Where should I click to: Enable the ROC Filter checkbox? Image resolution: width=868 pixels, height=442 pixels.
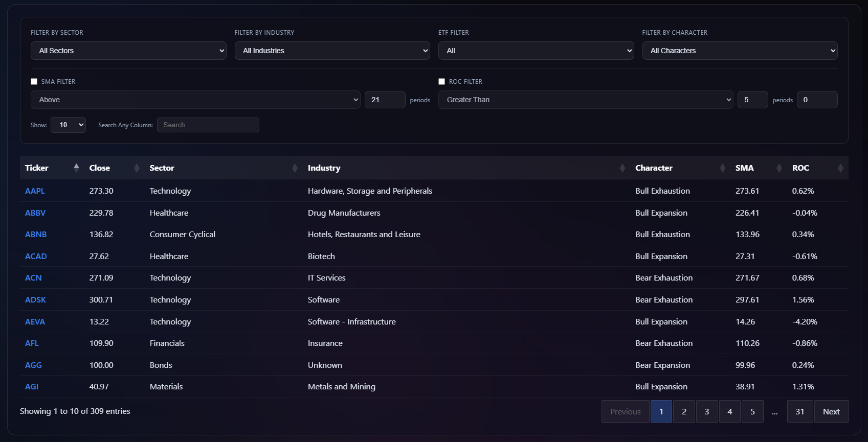point(442,82)
